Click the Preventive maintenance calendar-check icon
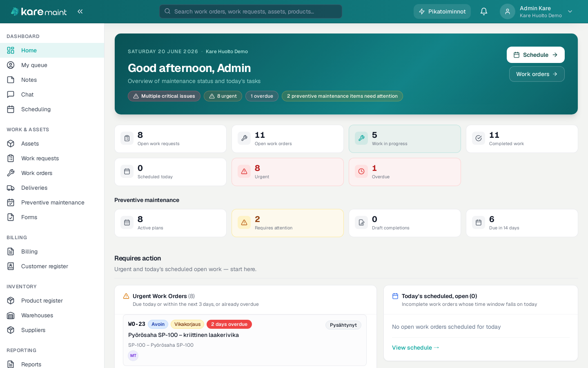 11,202
